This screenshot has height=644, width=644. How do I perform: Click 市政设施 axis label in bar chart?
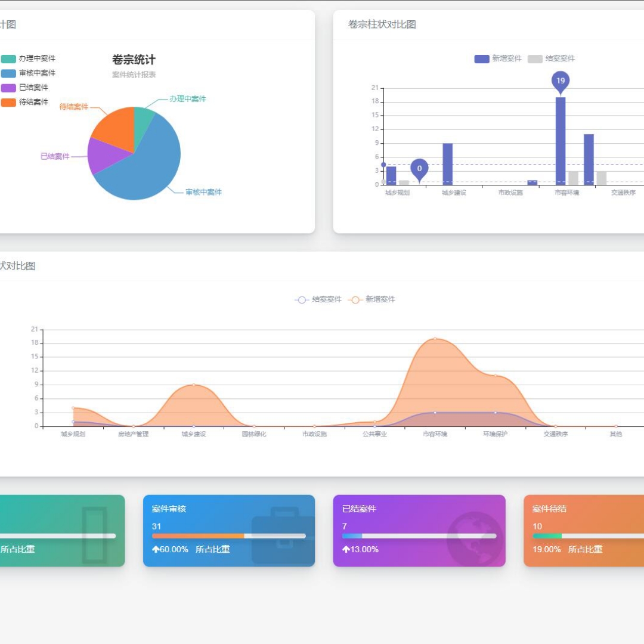tap(510, 193)
